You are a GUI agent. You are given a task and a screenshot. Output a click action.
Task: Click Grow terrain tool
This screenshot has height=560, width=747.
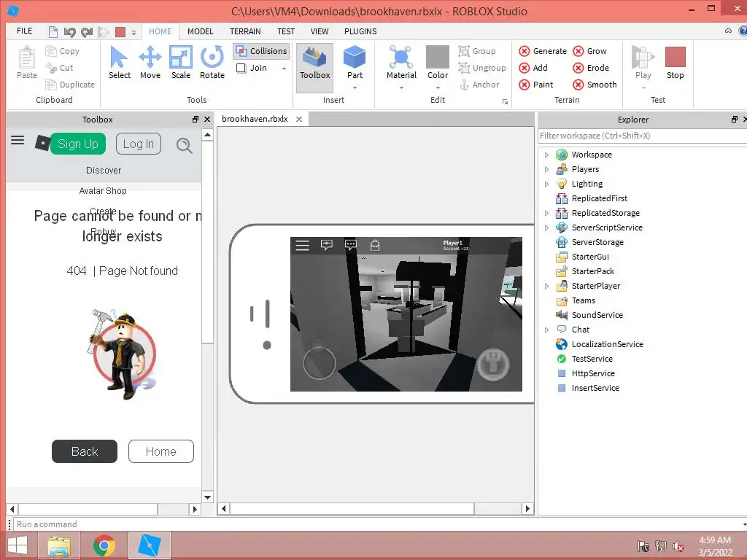coord(589,51)
